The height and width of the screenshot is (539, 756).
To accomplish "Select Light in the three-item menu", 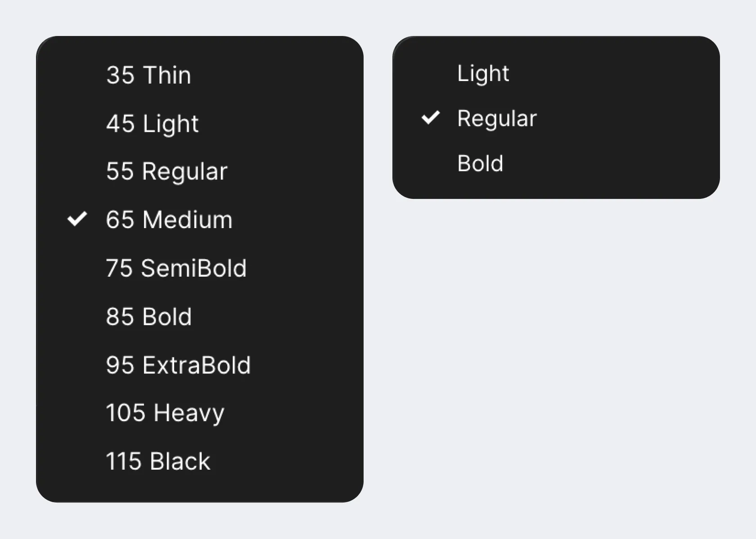I will (483, 73).
